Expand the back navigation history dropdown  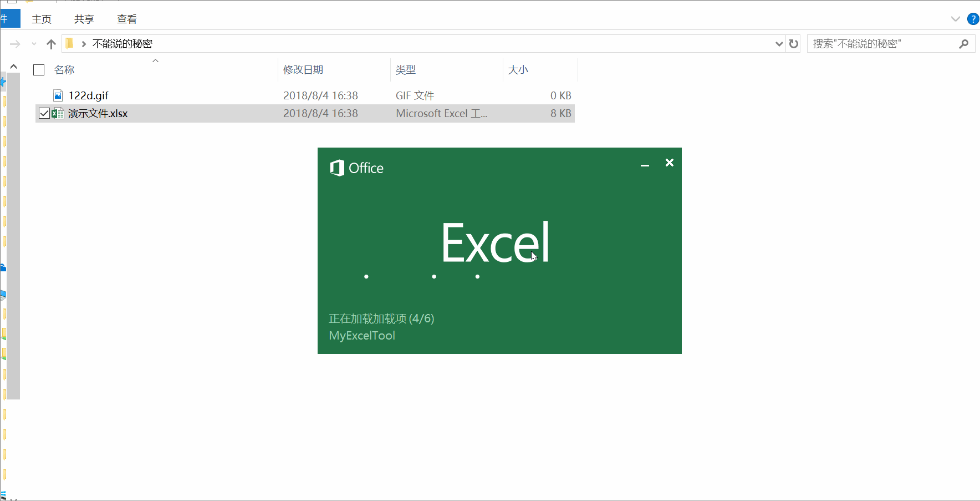(34, 43)
